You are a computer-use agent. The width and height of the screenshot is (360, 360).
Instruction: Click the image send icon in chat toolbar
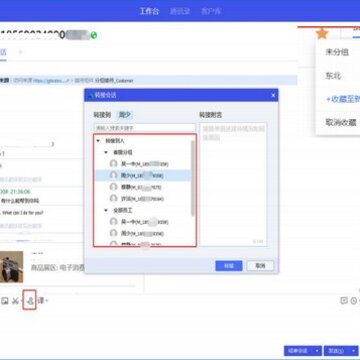tap(5, 301)
